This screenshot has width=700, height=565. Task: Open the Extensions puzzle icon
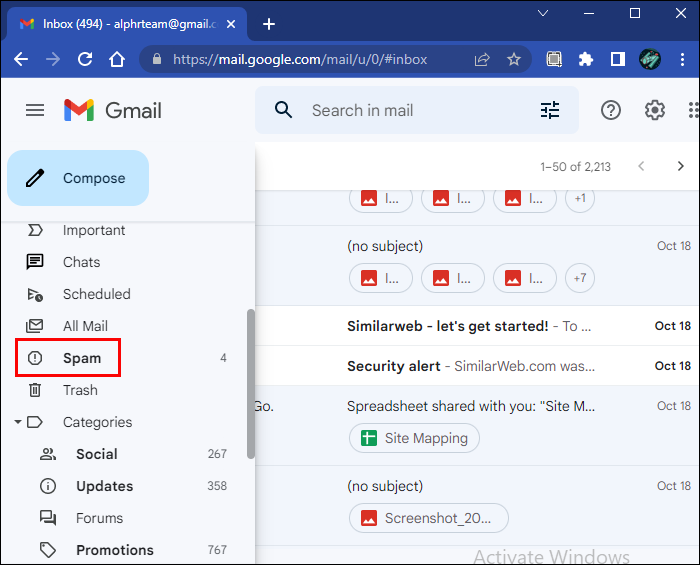tap(585, 59)
